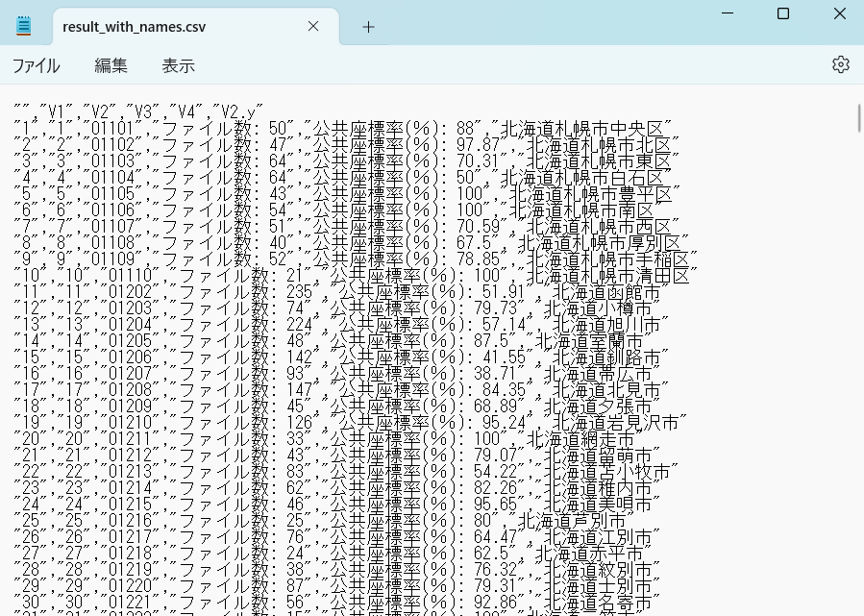Click the text 北海道留萌市
Screen dimensions: 864x616
pyautogui.click(x=598, y=456)
